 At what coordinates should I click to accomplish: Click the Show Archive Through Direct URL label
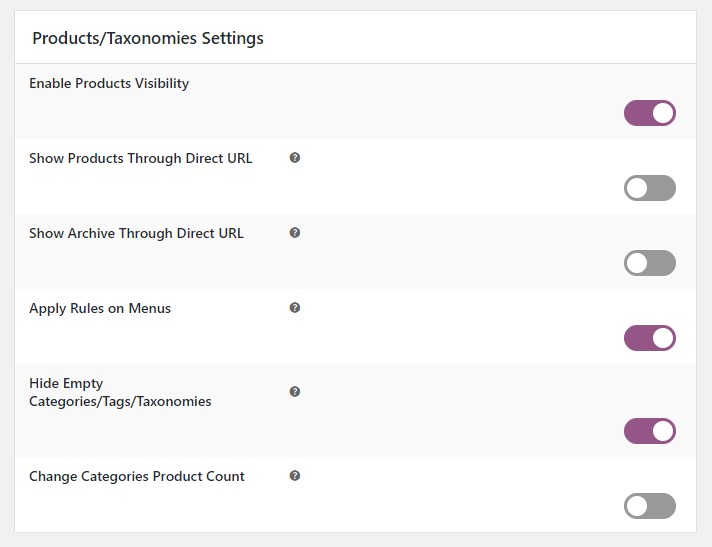pyautogui.click(x=136, y=233)
